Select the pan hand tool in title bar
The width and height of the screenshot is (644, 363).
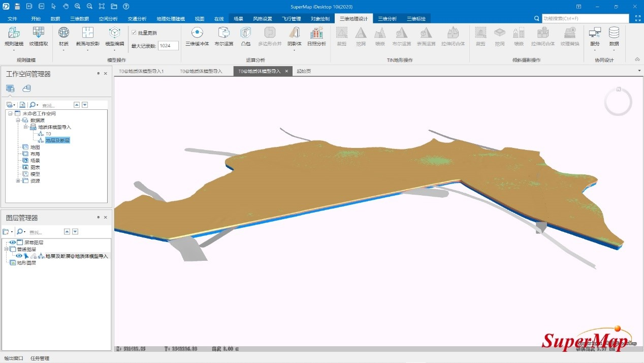66,6
